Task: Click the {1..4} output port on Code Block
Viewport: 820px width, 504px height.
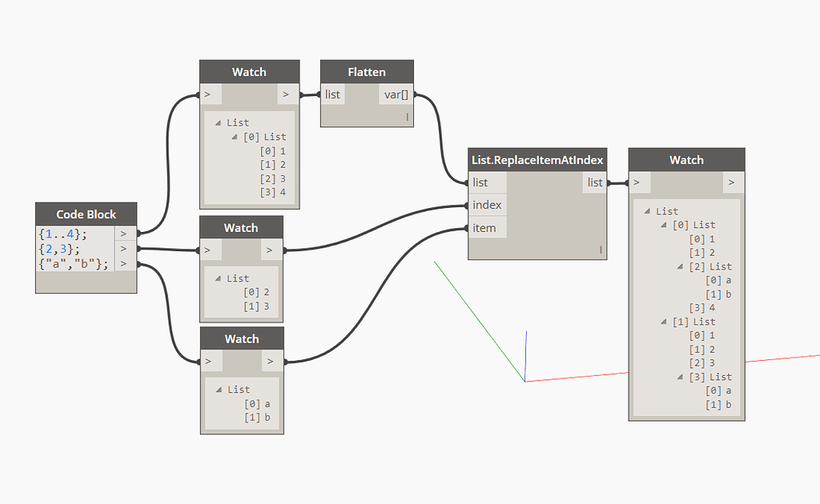Action: click(125, 233)
